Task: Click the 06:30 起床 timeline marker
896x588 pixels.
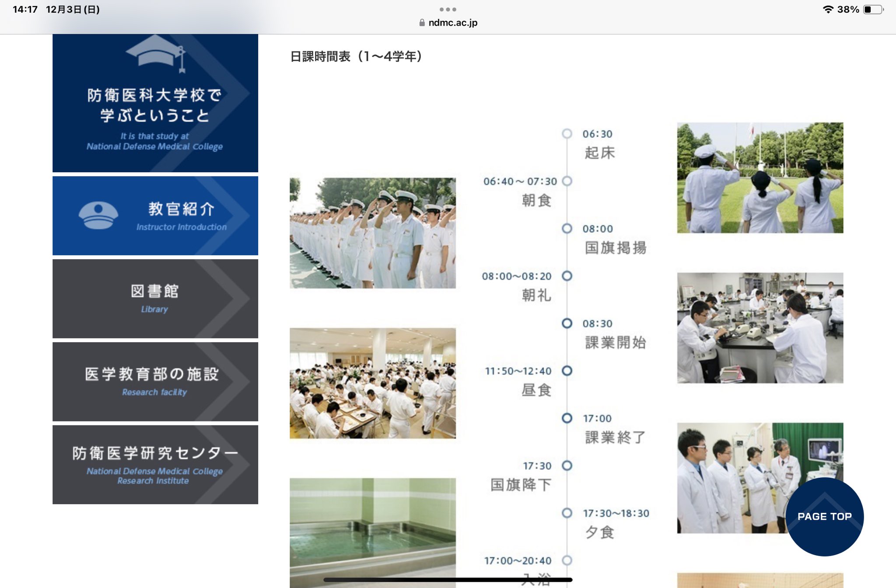Action: coord(567,133)
